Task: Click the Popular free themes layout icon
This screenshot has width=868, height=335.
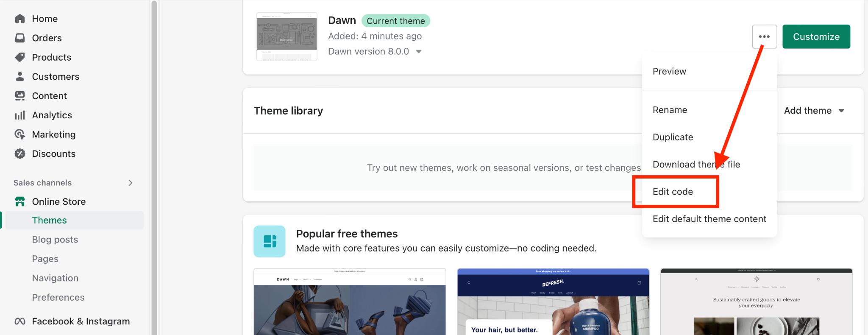Action: [x=270, y=241]
